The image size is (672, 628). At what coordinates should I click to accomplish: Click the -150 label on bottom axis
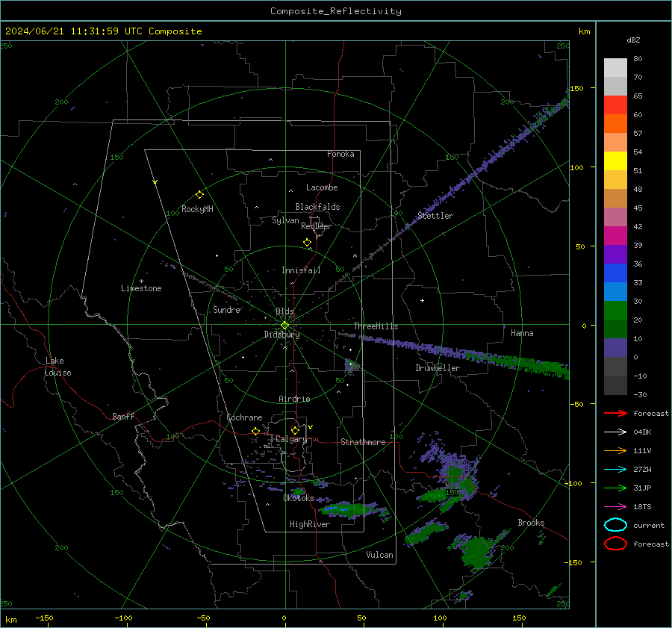coord(44,618)
